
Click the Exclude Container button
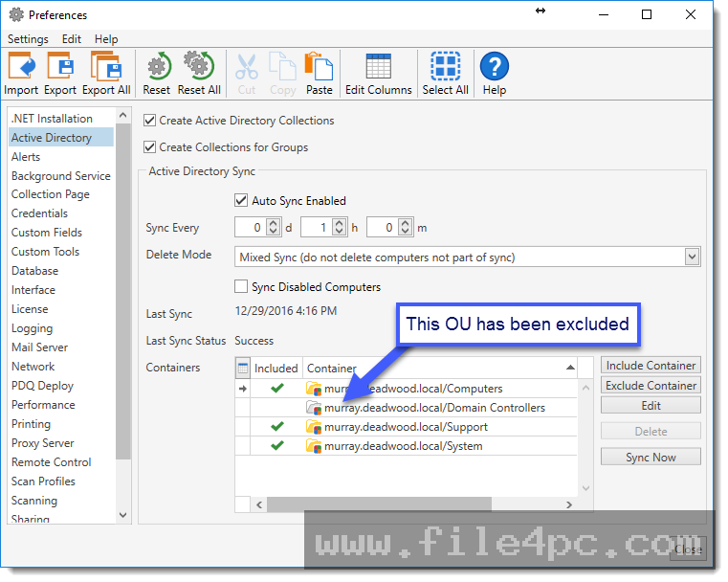click(651, 386)
